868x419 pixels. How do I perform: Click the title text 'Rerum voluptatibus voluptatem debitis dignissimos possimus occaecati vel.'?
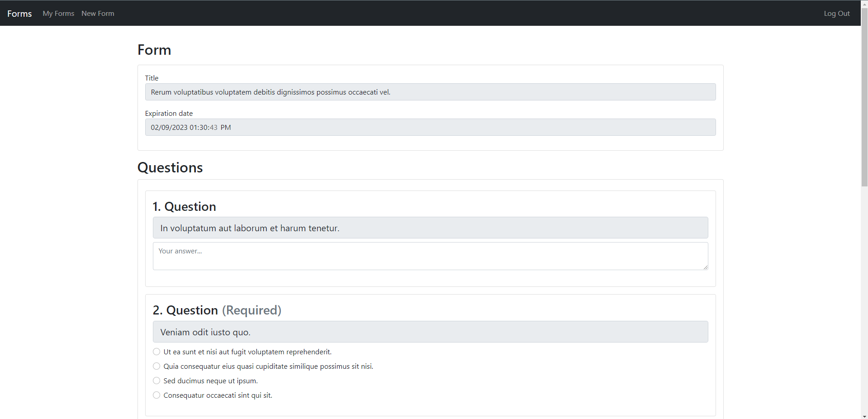point(270,92)
